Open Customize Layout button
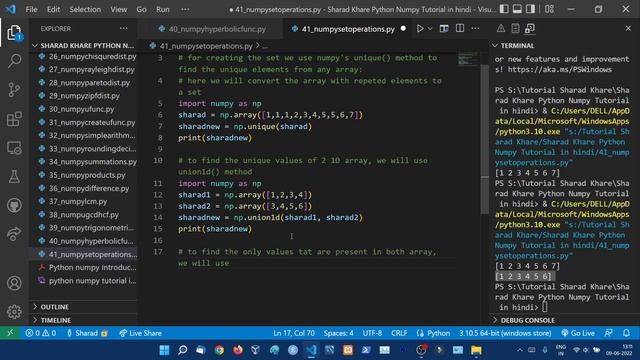 pyautogui.click(x=549, y=9)
